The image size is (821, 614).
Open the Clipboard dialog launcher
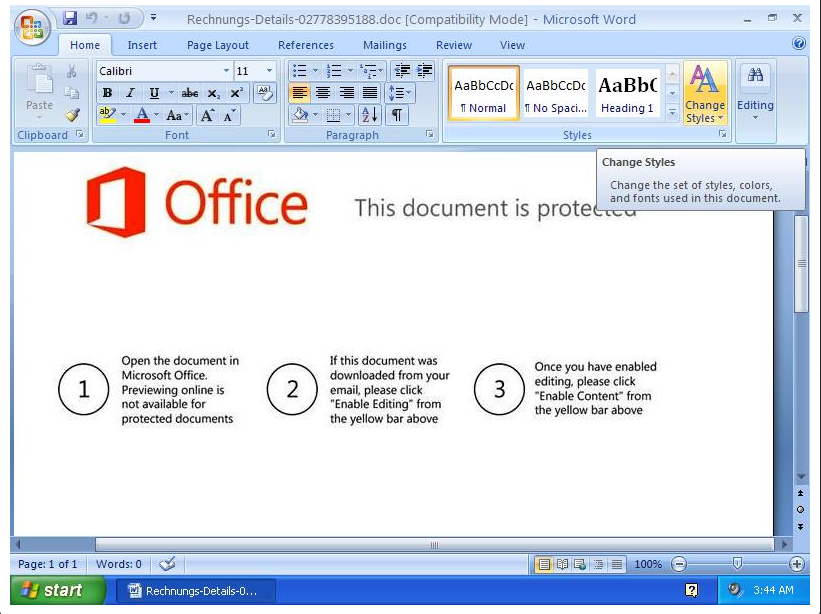80,135
